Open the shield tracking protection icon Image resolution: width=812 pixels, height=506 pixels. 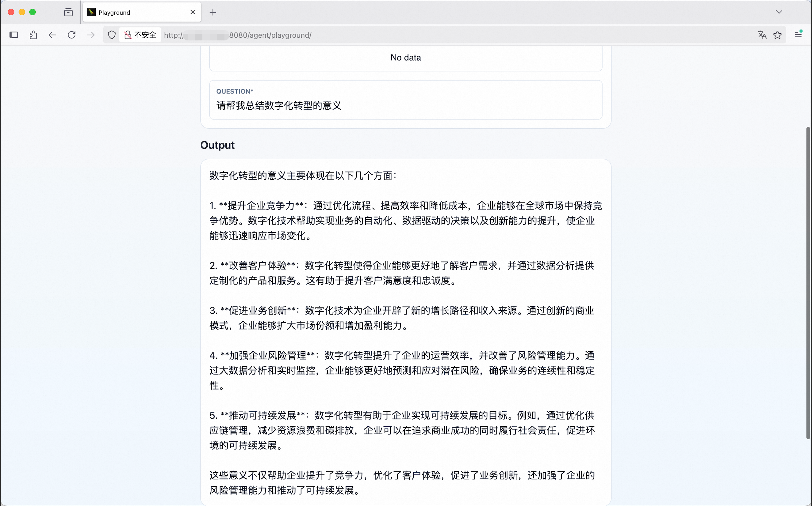point(112,35)
